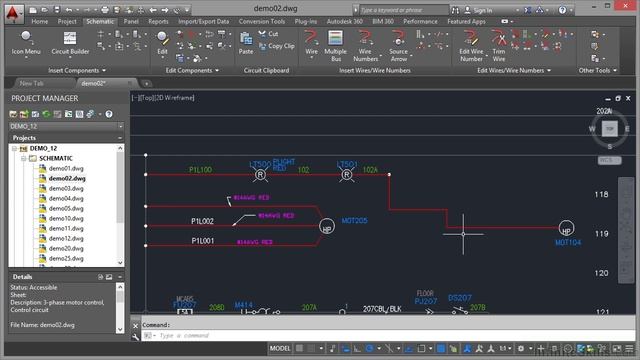Click the Plot printer icon

point(105,10)
